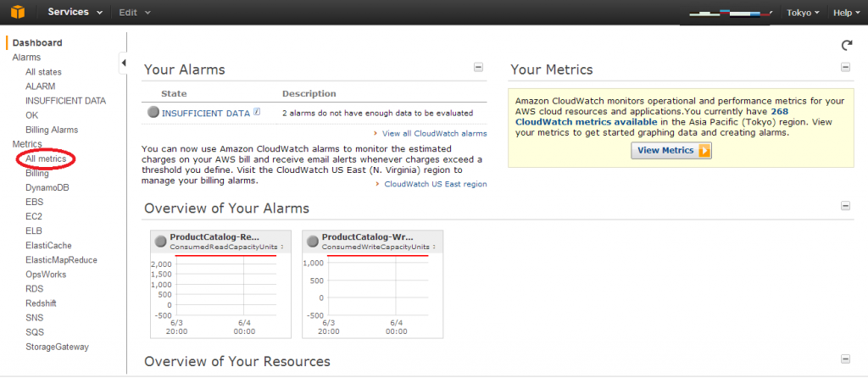
Task: Open the Tokyo region dropdown
Action: click(804, 12)
